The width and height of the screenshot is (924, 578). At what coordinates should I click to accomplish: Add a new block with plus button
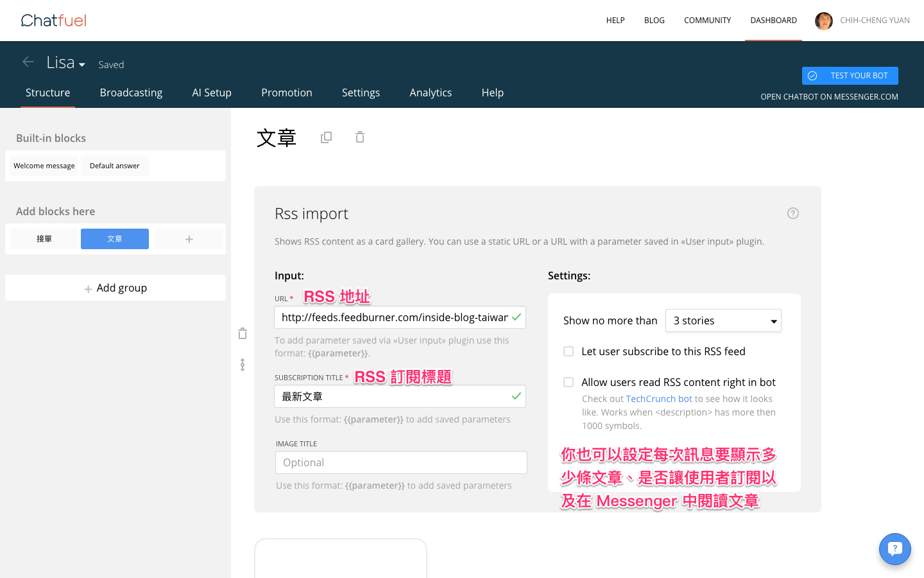[189, 239]
